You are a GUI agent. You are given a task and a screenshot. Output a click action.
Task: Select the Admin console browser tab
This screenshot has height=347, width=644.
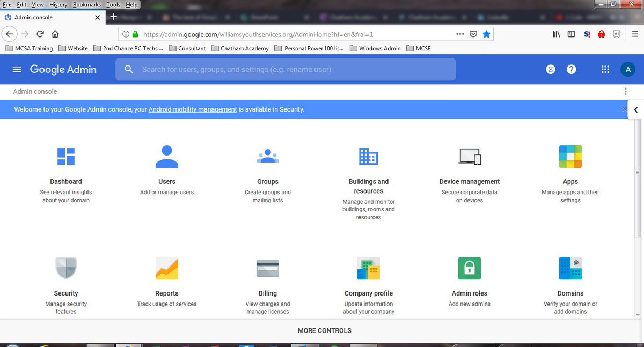[x=53, y=17]
